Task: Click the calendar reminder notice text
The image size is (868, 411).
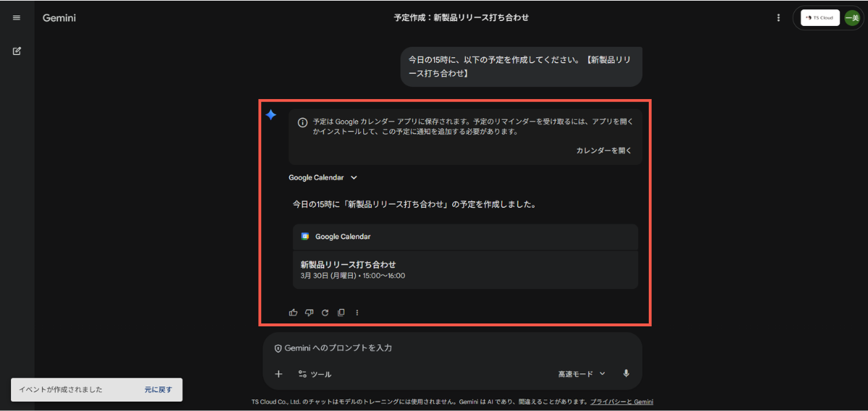Action: (x=473, y=127)
